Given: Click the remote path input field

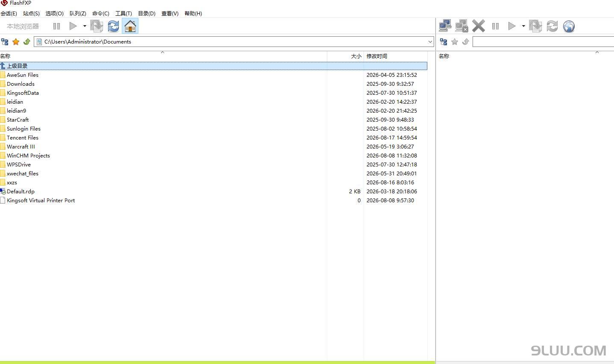Looking at the screenshot, I should coord(543,42).
